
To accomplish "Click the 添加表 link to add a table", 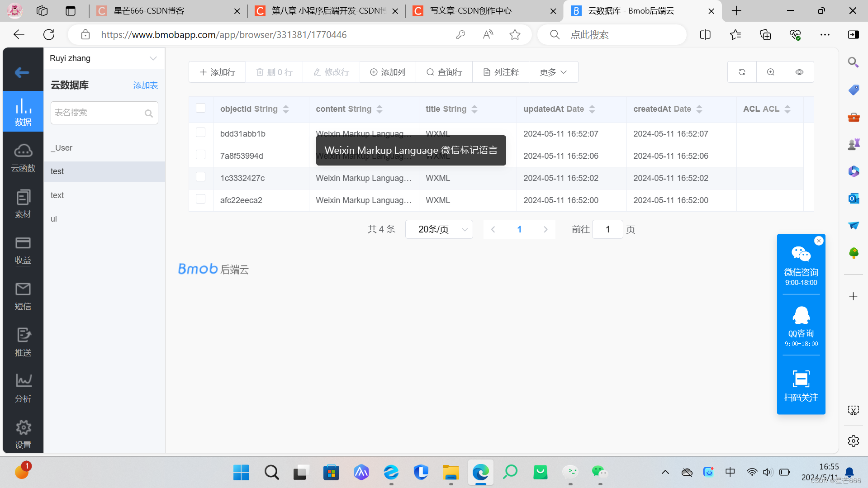I will coord(145,85).
